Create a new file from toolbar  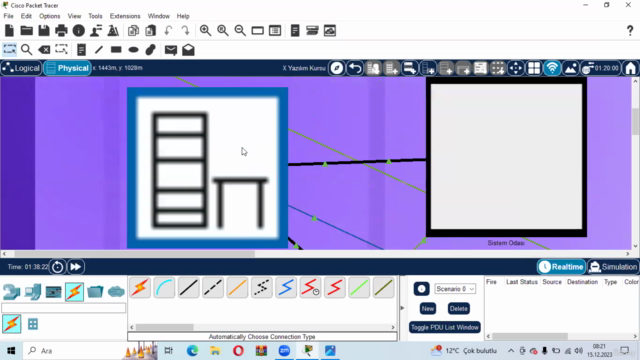pos(9,31)
